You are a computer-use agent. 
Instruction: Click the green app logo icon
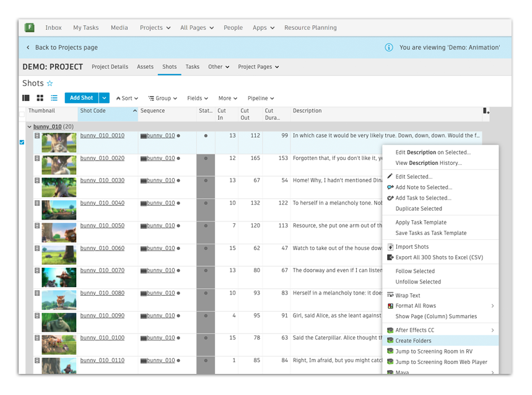coord(30,27)
